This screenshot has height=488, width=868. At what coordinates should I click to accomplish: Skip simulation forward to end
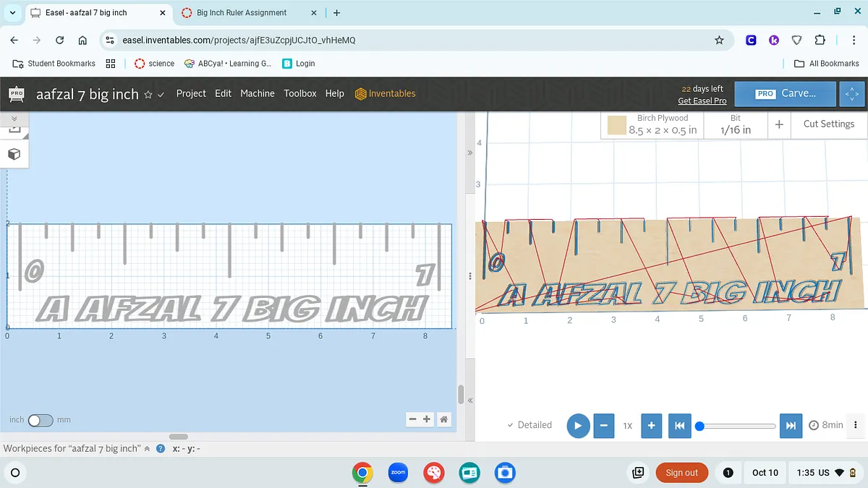point(791,425)
